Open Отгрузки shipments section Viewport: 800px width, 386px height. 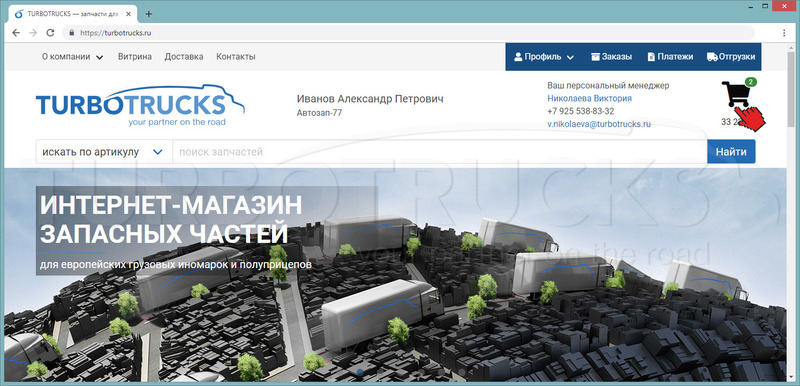tap(731, 57)
